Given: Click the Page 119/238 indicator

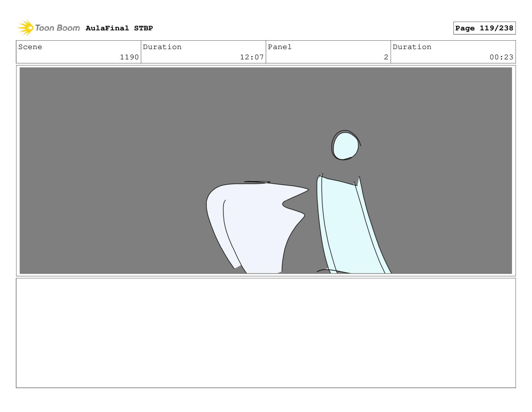Looking at the screenshot, I should tap(484, 28).
